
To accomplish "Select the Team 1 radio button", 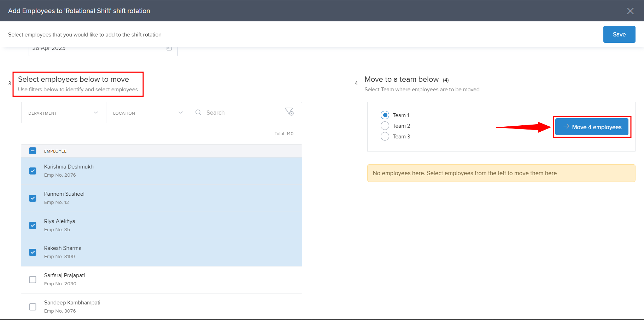I will (x=385, y=115).
